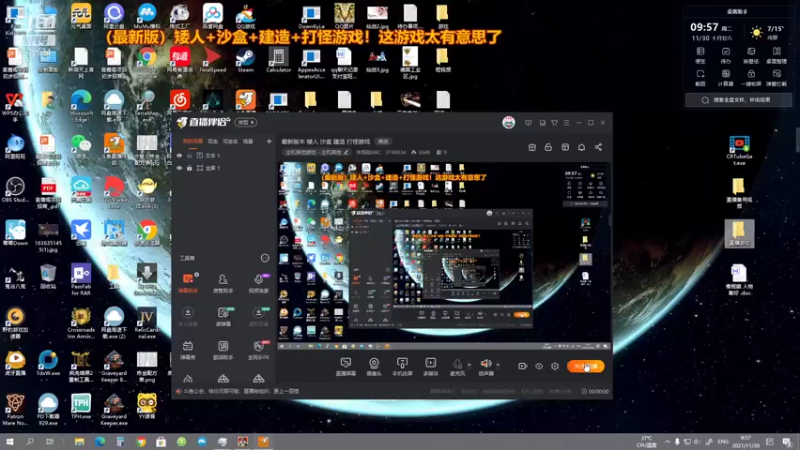Open pill dropdown beside 直播伴侣 logo
This screenshot has height=450, width=800.
pyautogui.click(x=245, y=122)
